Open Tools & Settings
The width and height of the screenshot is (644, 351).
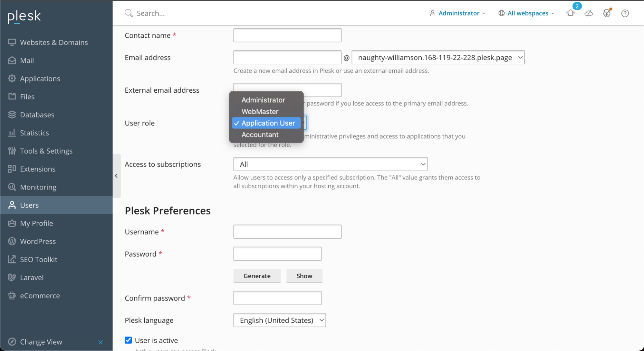(x=46, y=151)
